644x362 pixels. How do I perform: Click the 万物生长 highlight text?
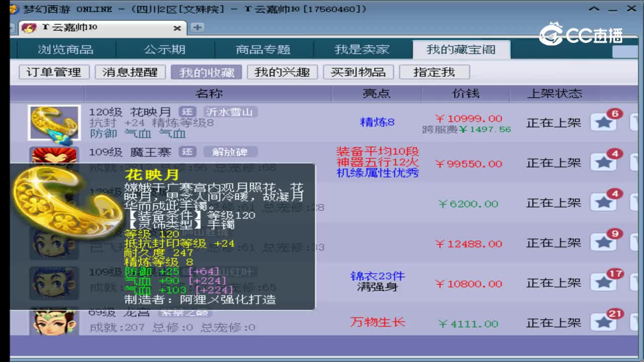[x=377, y=322]
